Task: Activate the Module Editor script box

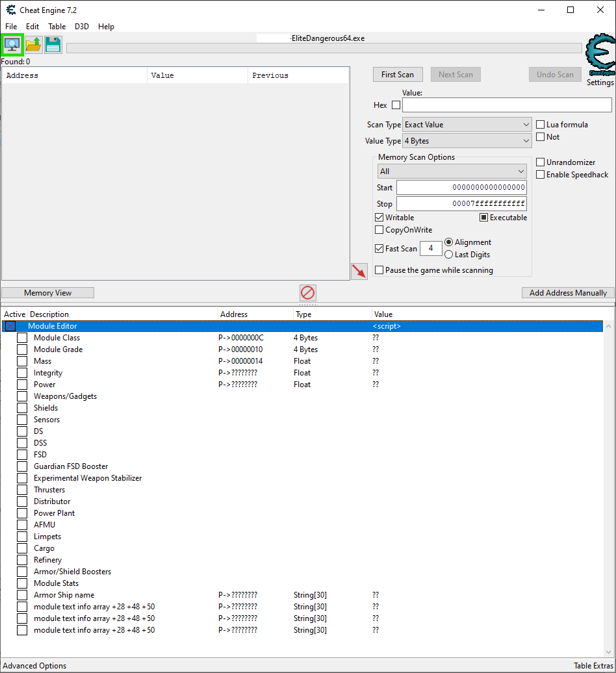Action: [10, 326]
